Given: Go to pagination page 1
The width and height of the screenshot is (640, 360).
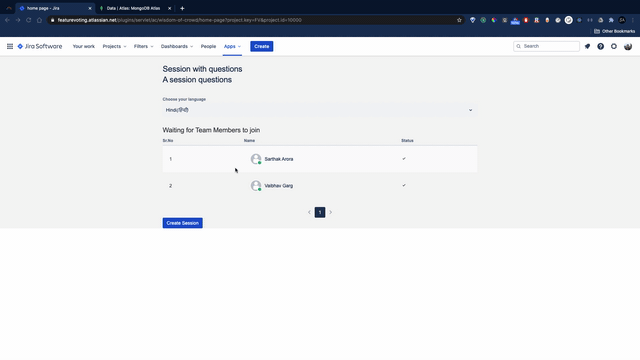Looking at the screenshot, I should tap(320, 212).
